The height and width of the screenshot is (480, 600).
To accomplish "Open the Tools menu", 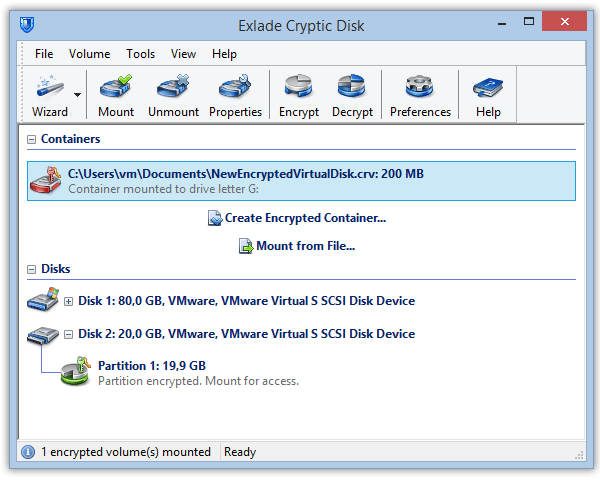I will 140,54.
